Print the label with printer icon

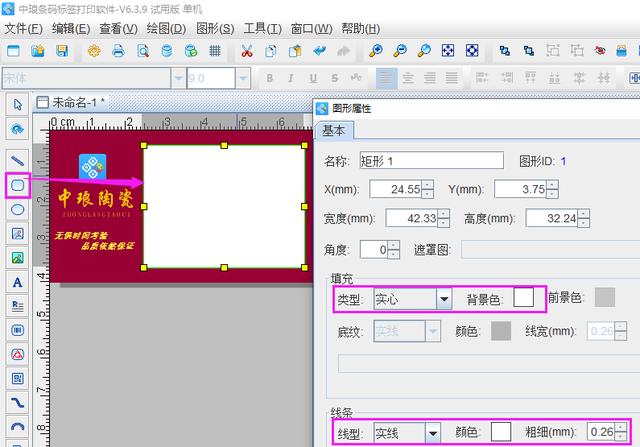click(x=118, y=51)
